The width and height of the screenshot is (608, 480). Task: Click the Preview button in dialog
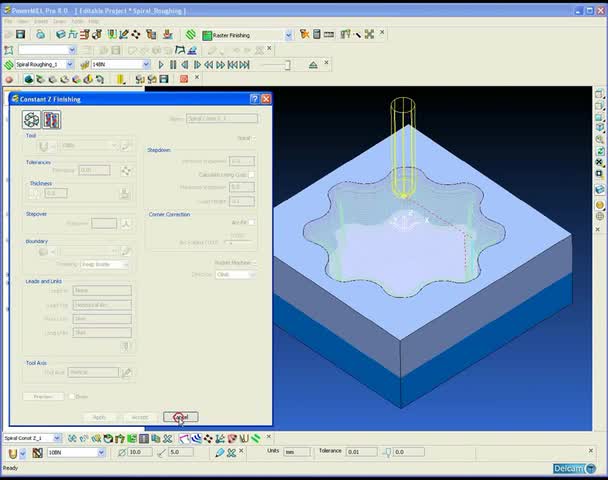pyautogui.click(x=43, y=397)
